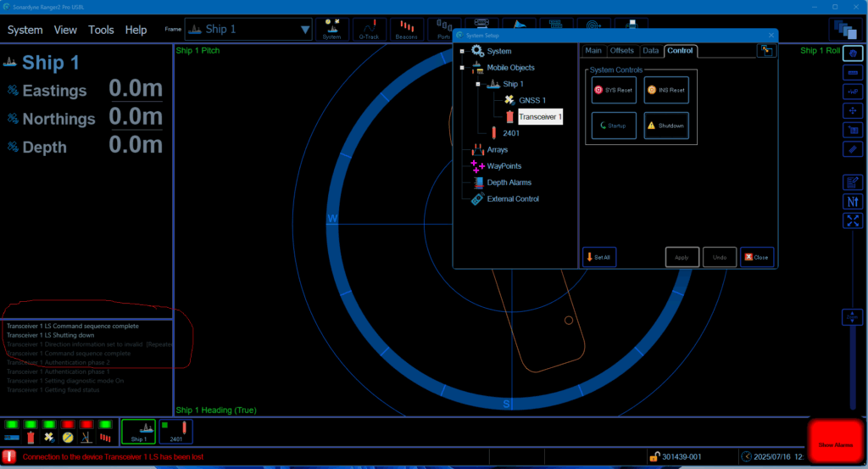Viewport: 868px width, 469px height.
Task: Open the System toolbar button
Action: 331,30
